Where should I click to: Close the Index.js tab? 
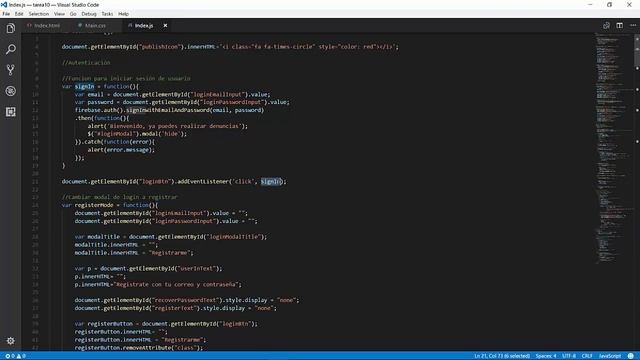[x=165, y=25]
